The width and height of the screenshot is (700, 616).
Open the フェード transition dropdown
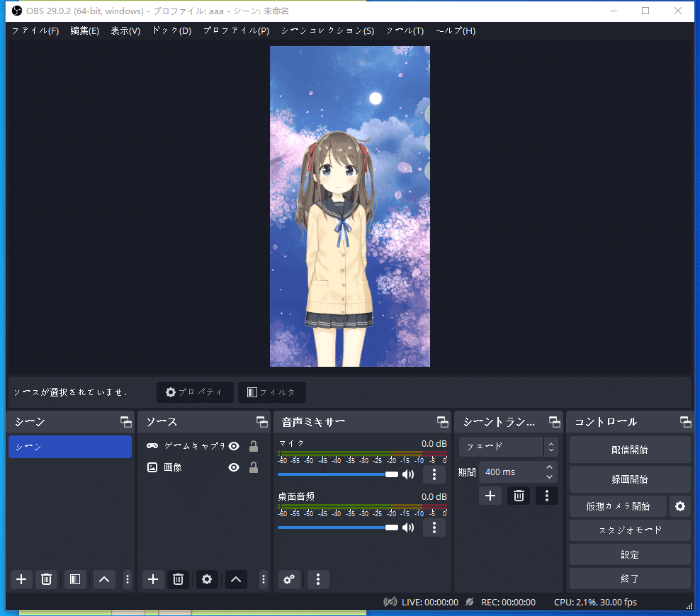point(509,447)
